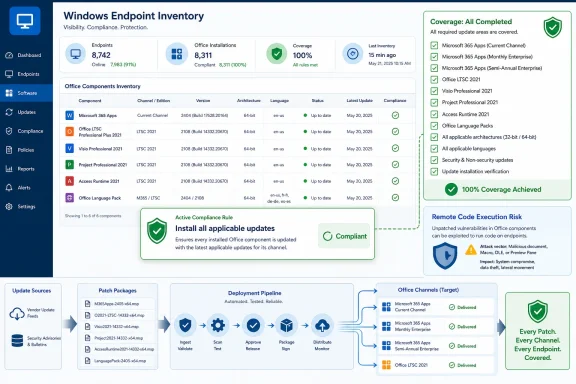Sort by the Latest Update column header
This screenshot has height=384, width=576.
(x=359, y=101)
